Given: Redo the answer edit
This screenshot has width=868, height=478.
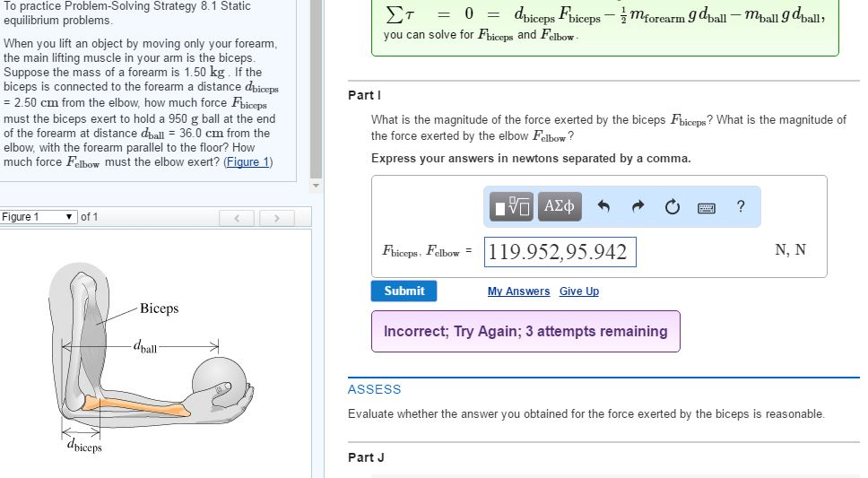Looking at the screenshot, I should point(638,206).
